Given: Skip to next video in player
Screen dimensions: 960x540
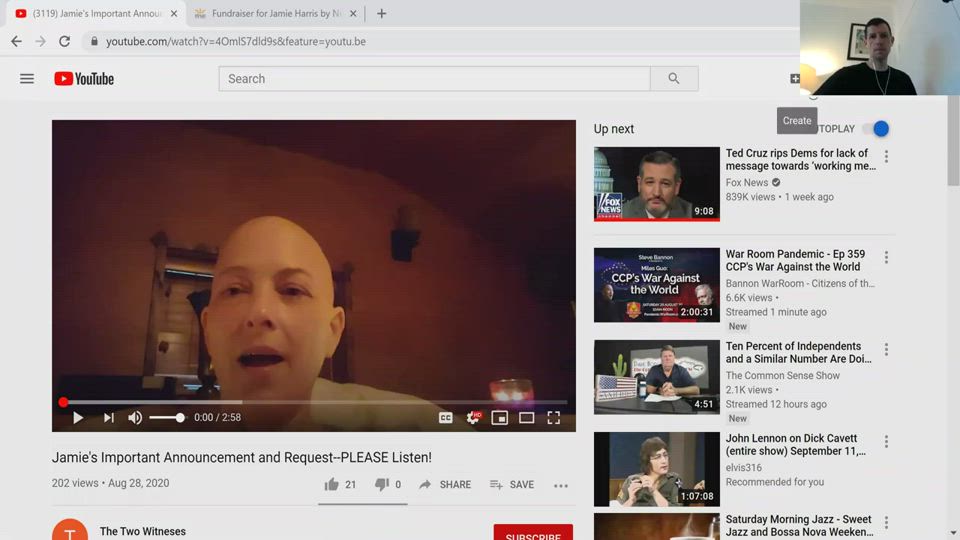Looking at the screenshot, I should point(108,418).
